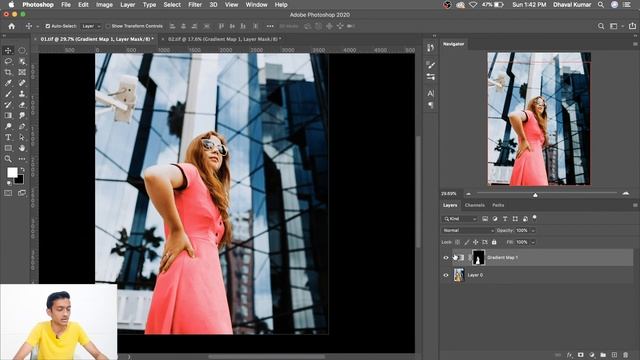Swap foreground and background colors
640x360 pixels.
click(x=22, y=169)
